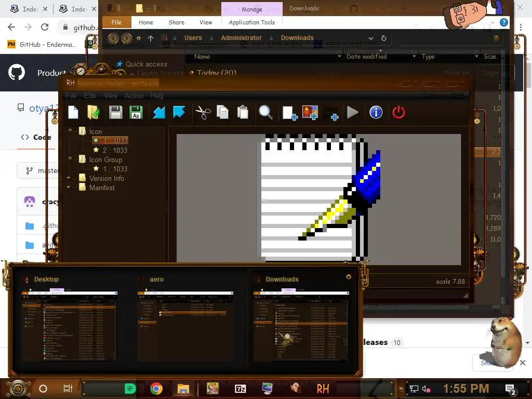The height and width of the screenshot is (399, 532).
Task: Open Chrome from the taskbar
Action: pos(156,389)
